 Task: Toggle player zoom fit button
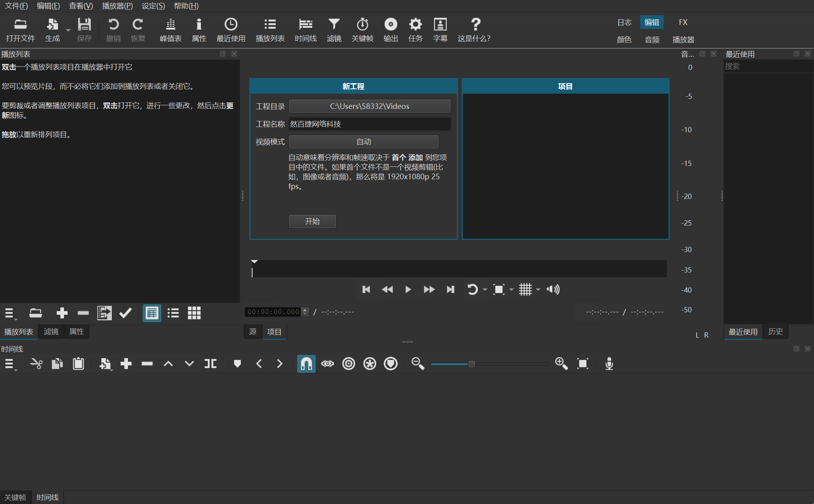point(499,289)
